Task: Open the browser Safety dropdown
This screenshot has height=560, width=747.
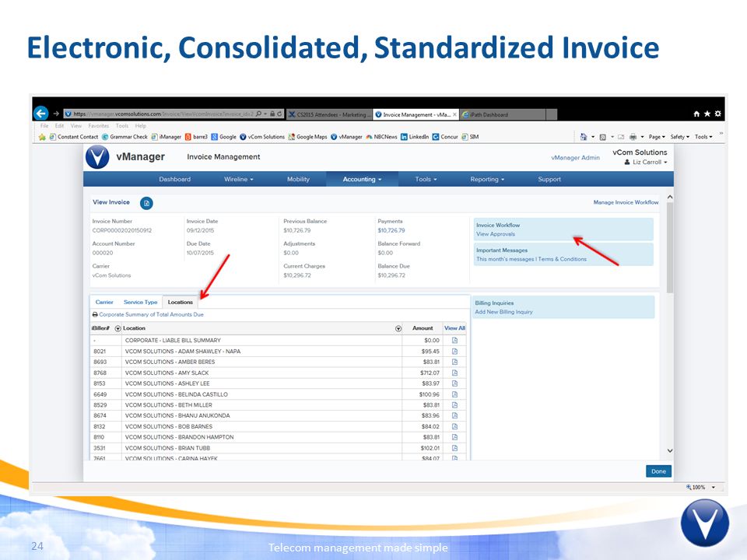Action: point(680,137)
